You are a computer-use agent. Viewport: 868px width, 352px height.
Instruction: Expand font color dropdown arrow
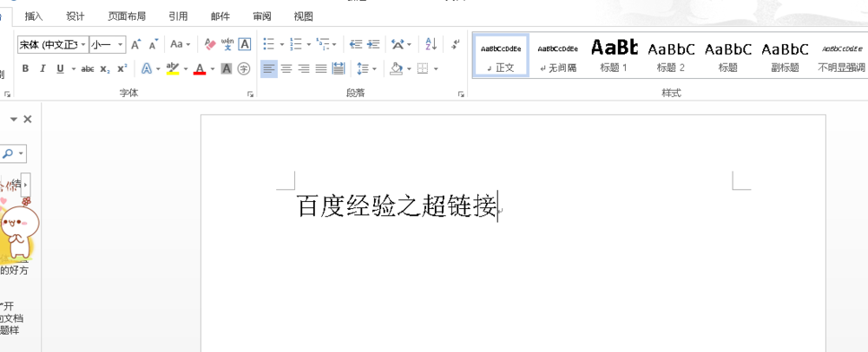(214, 69)
